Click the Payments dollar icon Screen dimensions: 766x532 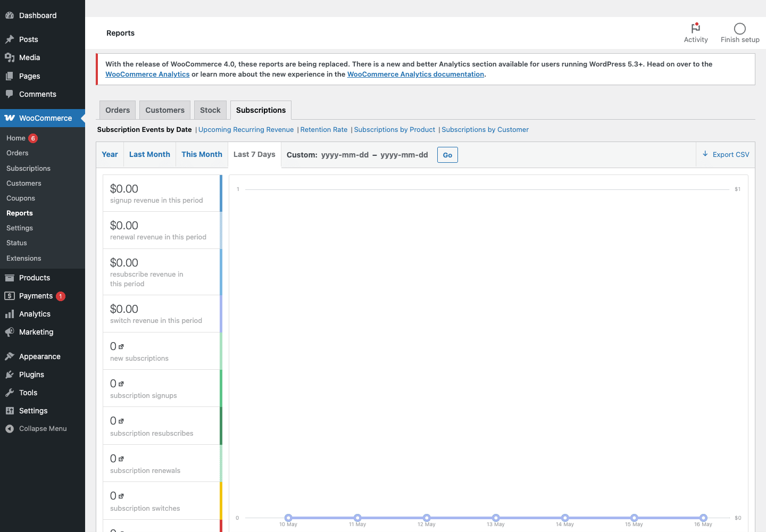click(x=10, y=296)
